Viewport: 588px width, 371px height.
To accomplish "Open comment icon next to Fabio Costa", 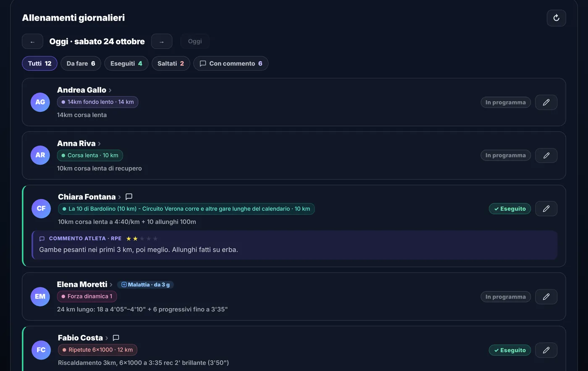I will click(x=116, y=338).
